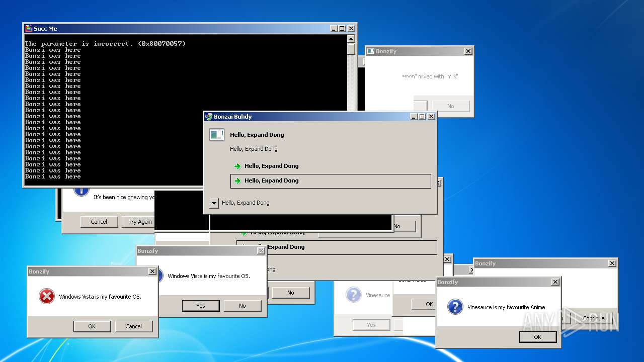Minimize the Bonzai Buhdy dialog
644x362 pixels.
pyautogui.click(x=414, y=117)
